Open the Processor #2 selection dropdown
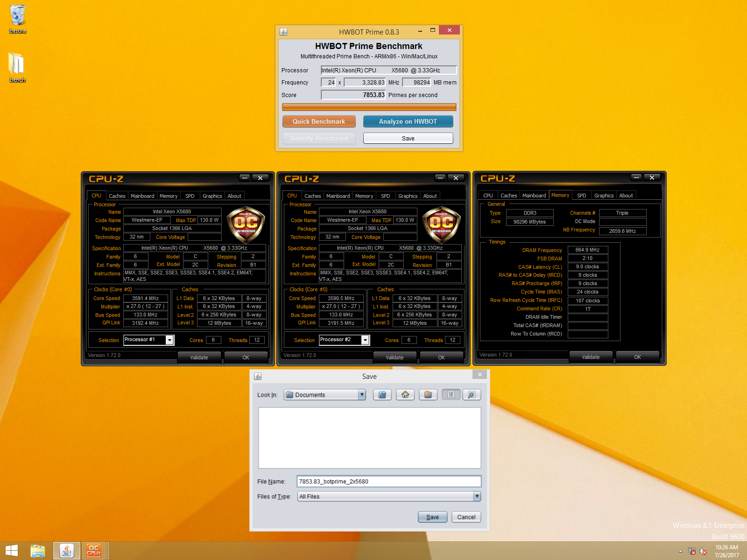 point(366,340)
